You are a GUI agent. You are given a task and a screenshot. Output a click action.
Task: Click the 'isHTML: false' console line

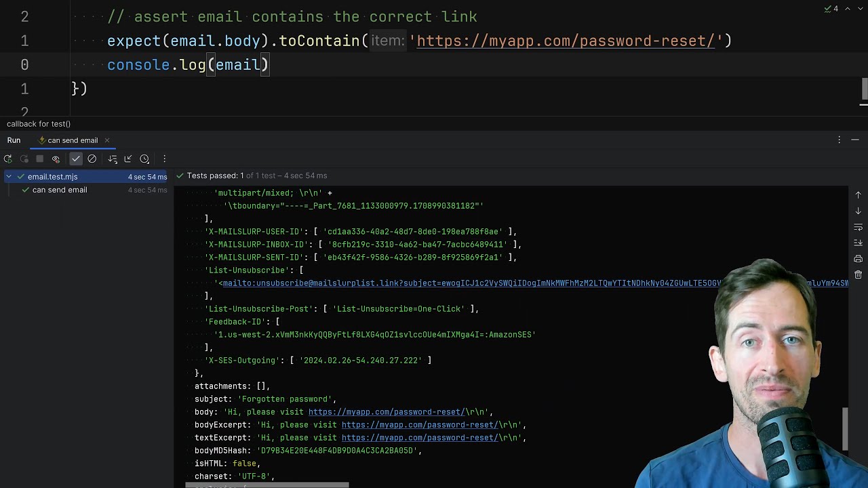[227, 464]
